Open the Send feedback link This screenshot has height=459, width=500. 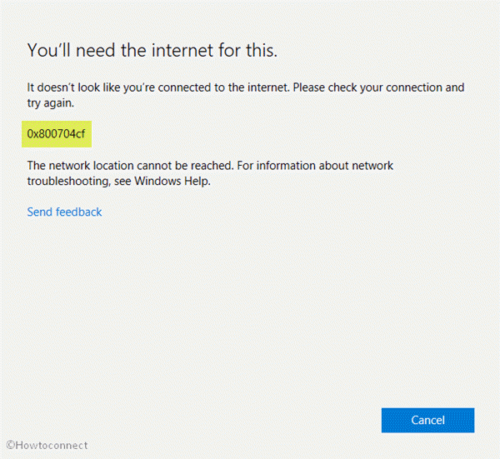coord(64,212)
